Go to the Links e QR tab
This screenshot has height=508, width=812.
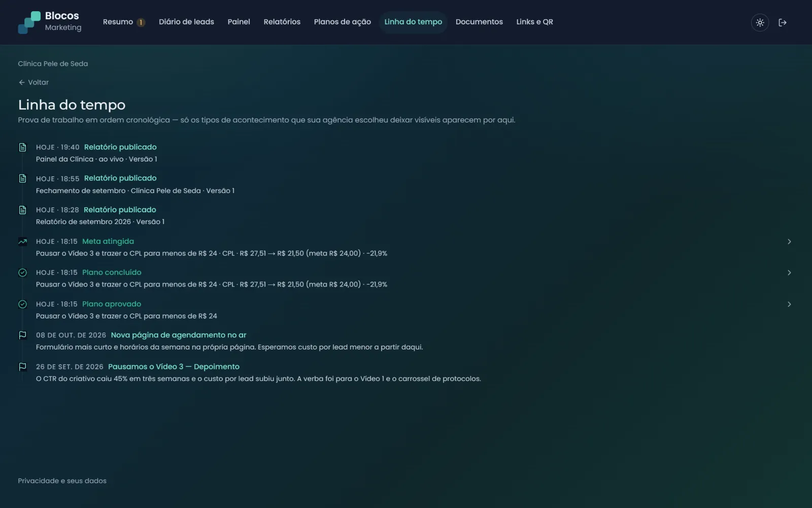(534, 22)
